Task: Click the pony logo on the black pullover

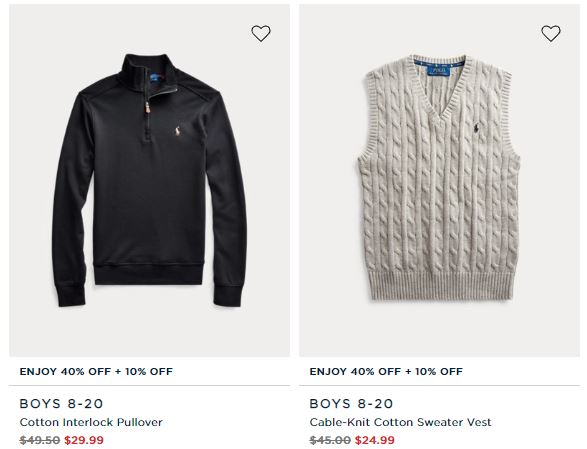Action: (x=177, y=132)
